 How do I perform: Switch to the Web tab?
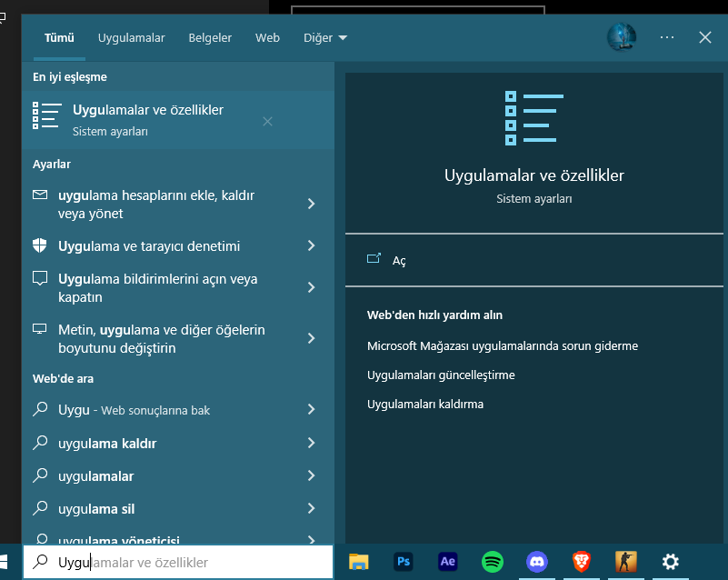point(267,37)
